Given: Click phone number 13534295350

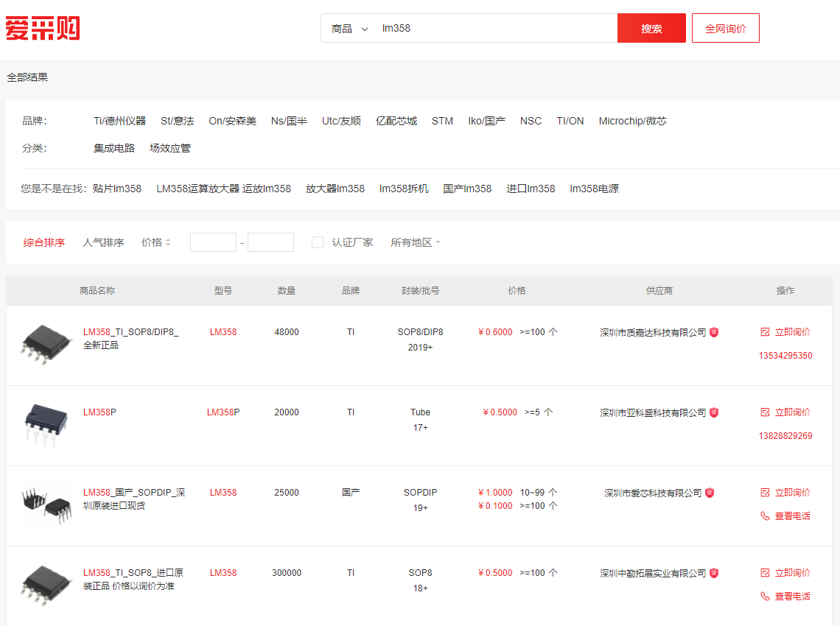Looking at the screenshot, I should (x=785, y=356).
